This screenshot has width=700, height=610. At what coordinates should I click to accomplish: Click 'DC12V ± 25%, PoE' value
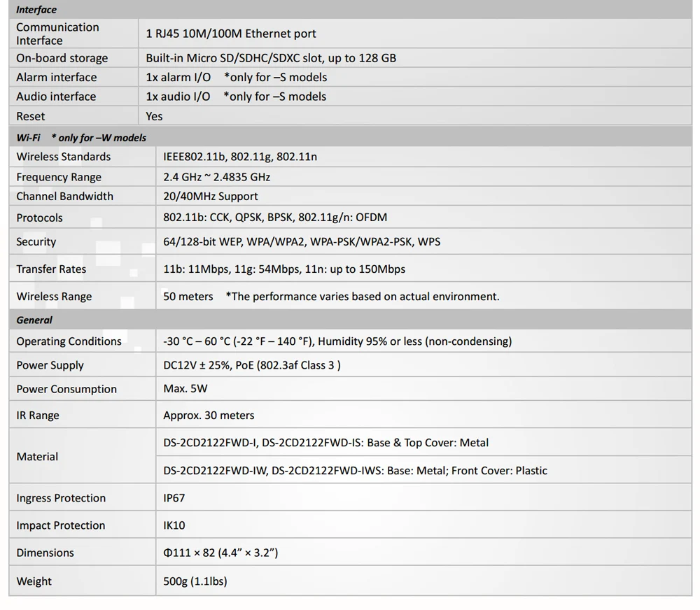252,365
